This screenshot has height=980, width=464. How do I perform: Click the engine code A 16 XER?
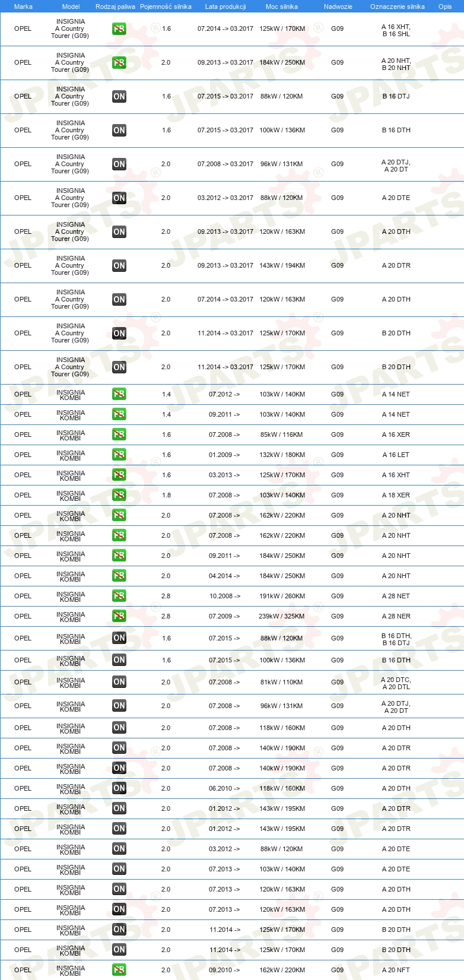pyautogui.click(x=396, y=435)
